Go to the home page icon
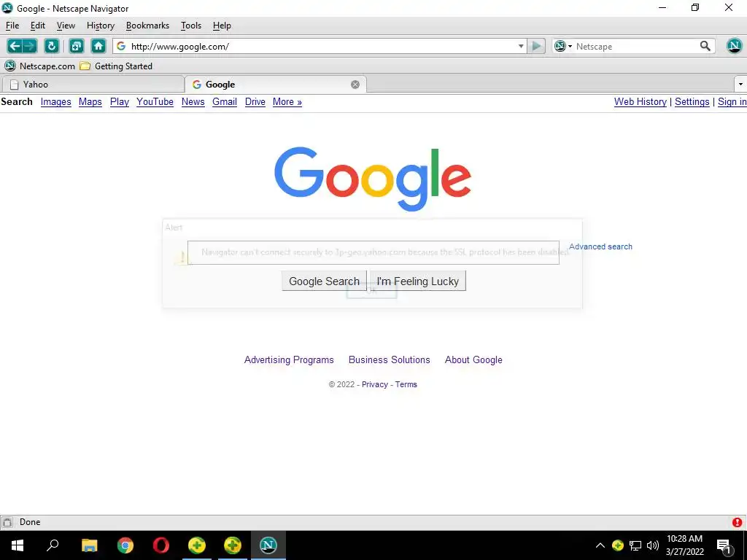The image size is (747, 560). click(98, 46)
